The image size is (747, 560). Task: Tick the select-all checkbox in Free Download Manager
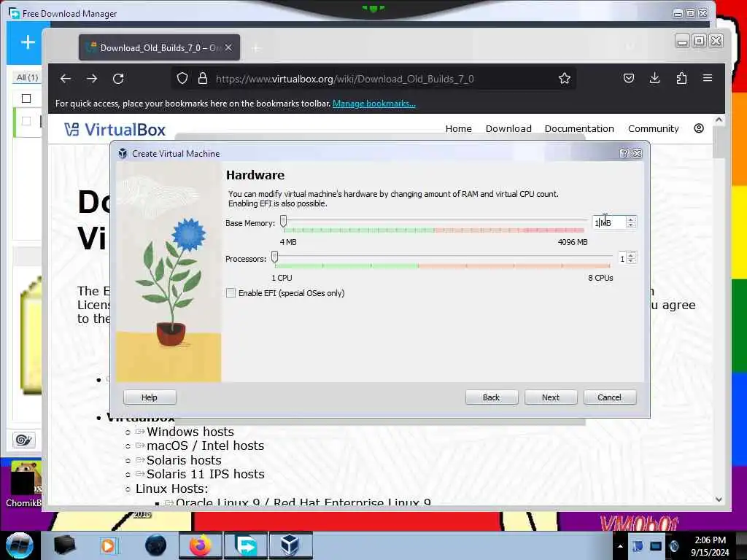(x=26, y=98)
